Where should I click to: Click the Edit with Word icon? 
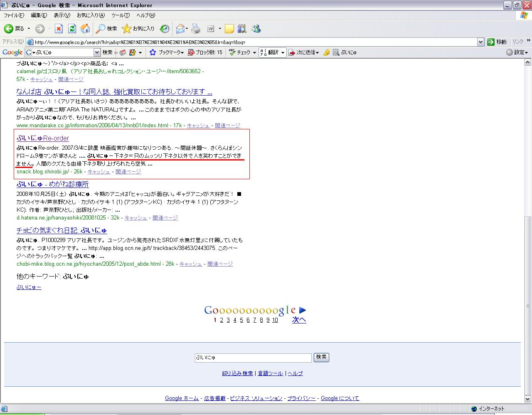pyautogui.click(x=211, y=29)
